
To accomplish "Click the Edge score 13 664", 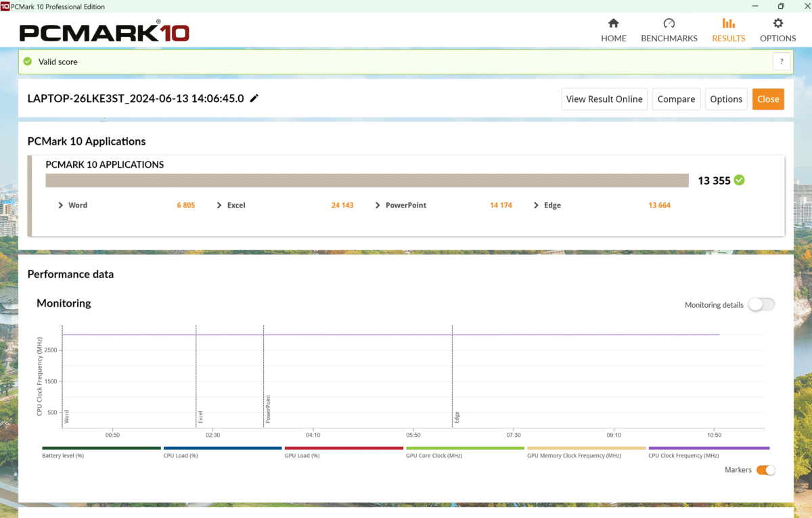I will tap(659, 205).
